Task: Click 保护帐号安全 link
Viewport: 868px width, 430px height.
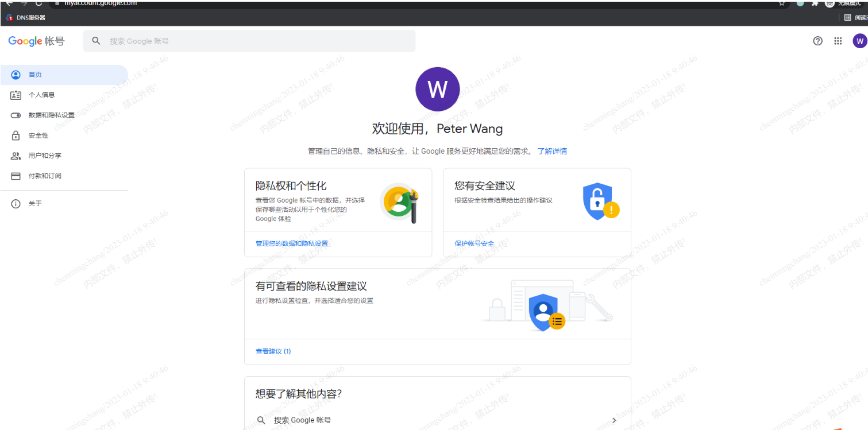Action: coord(474,244)
